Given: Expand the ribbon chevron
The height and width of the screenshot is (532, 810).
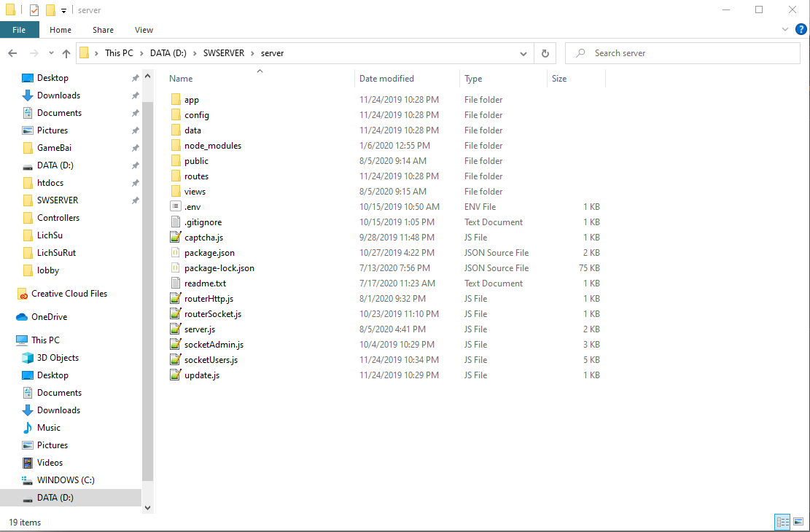Looking at the screenshot, I should coord(785,29).
